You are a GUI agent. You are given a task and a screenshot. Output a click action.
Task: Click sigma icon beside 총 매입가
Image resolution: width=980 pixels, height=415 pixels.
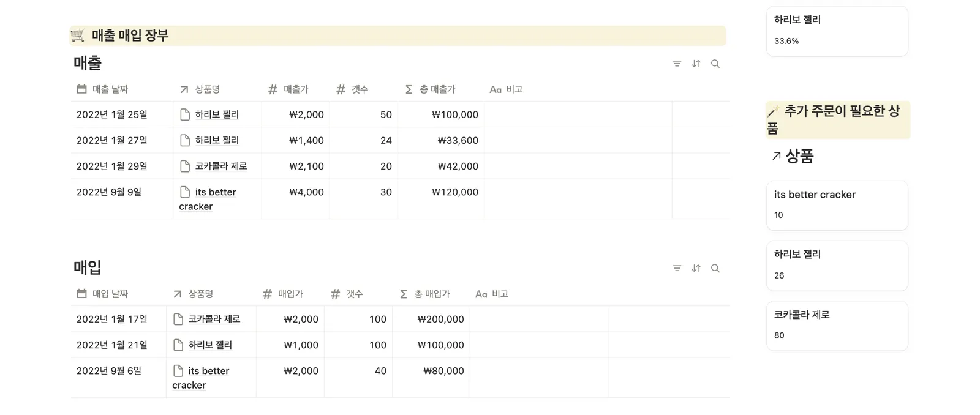(x=404, y=294)
